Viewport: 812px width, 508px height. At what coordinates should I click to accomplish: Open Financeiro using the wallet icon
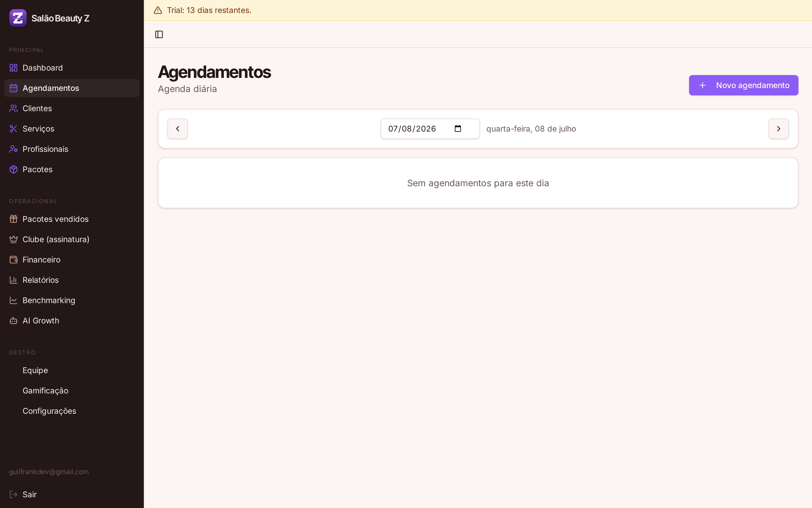14,260
